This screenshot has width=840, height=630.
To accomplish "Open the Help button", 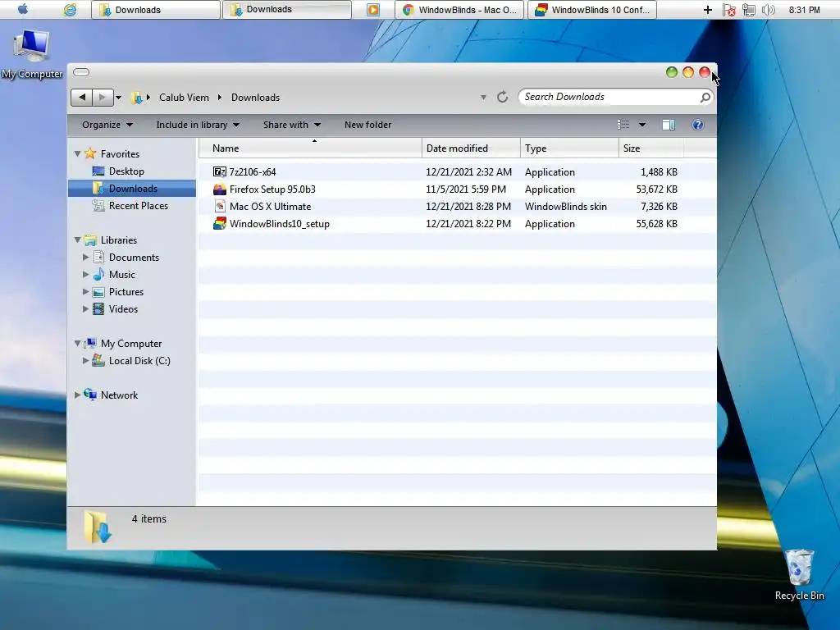I will tap(697, 125).
